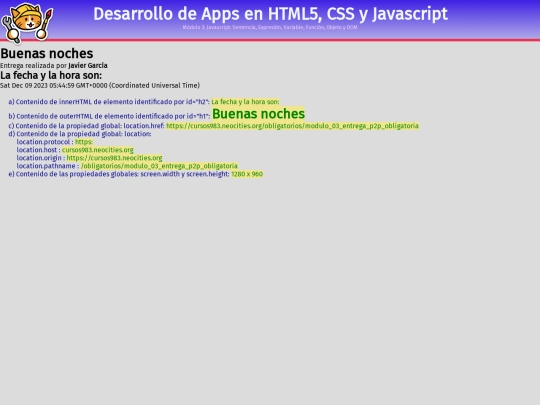Click the date line 'Sat Dec 09 2023 05:44:59'

100,85
